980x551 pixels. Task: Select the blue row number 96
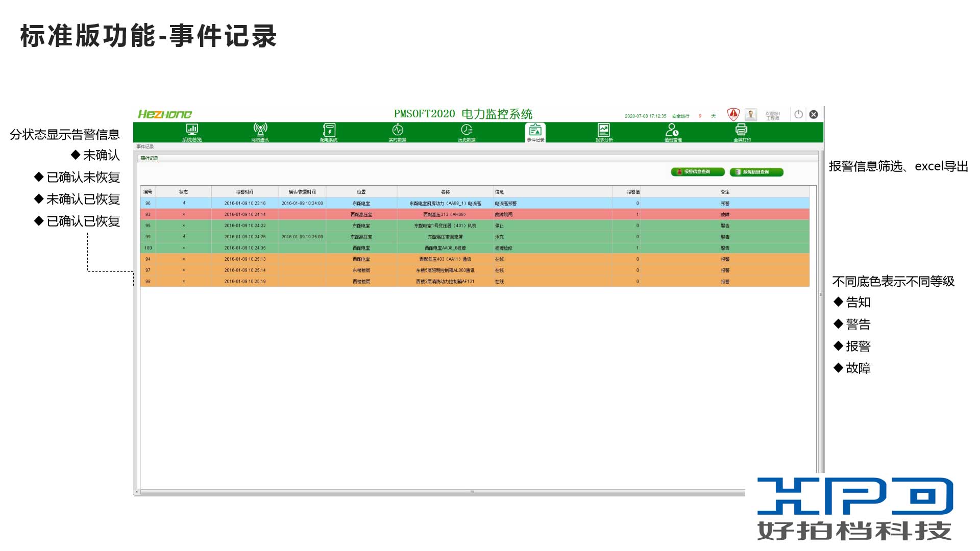tap(148, 203)
